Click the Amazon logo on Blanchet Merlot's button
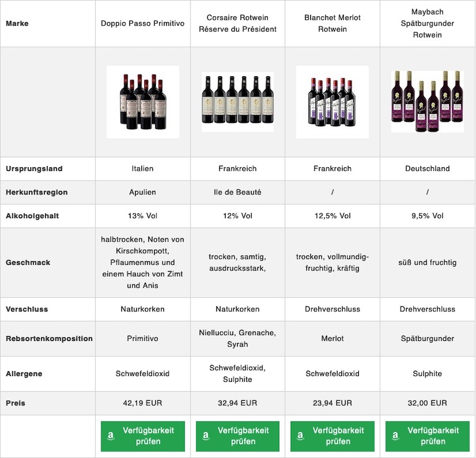Image resolution: width=476 pixels, height=458 pixels. (x=301, y=437)
